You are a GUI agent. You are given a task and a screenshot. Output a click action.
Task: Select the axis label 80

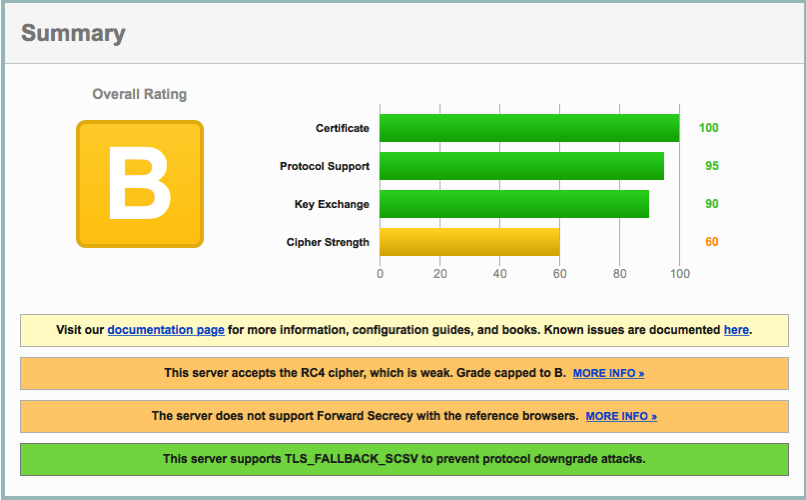coord(619,274)
